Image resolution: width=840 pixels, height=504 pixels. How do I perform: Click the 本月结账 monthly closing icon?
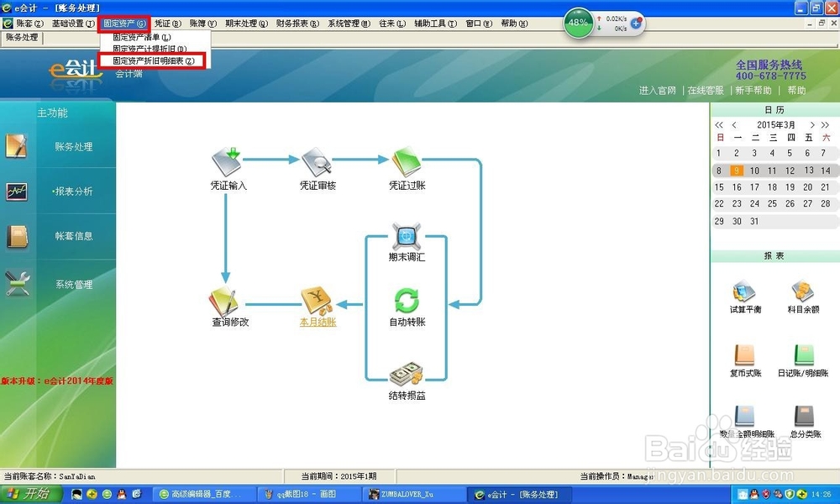318,301
